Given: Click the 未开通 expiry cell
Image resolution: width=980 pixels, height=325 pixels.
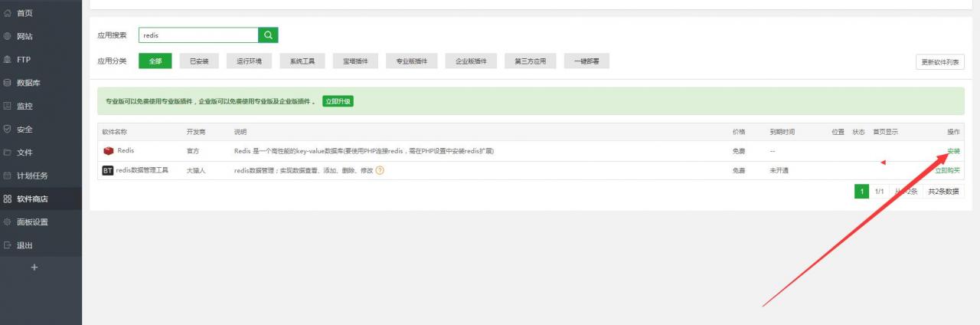Looking at the screenshot, I should coord(779,170).
